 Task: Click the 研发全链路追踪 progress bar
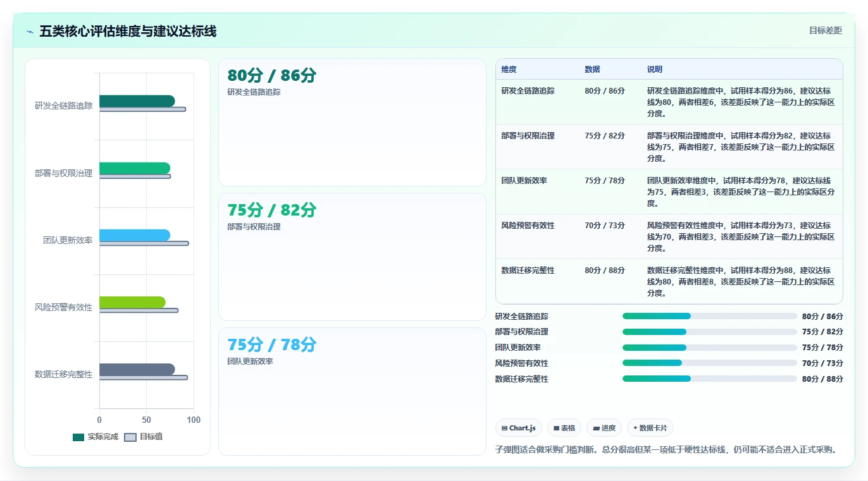tap(710, 316)
